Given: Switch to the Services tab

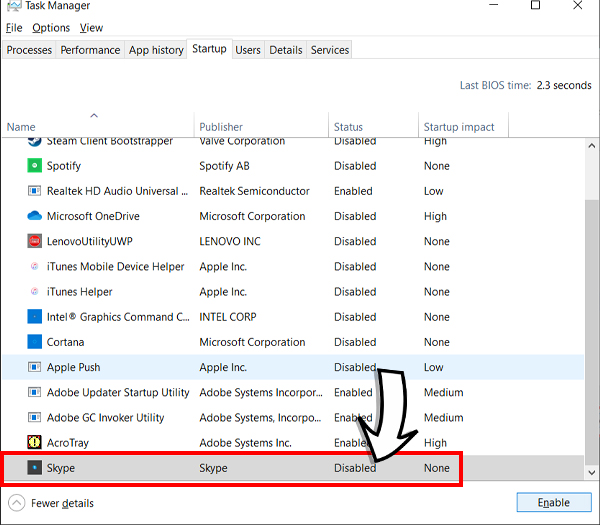Looking at the screenshot, I should 330,50.
